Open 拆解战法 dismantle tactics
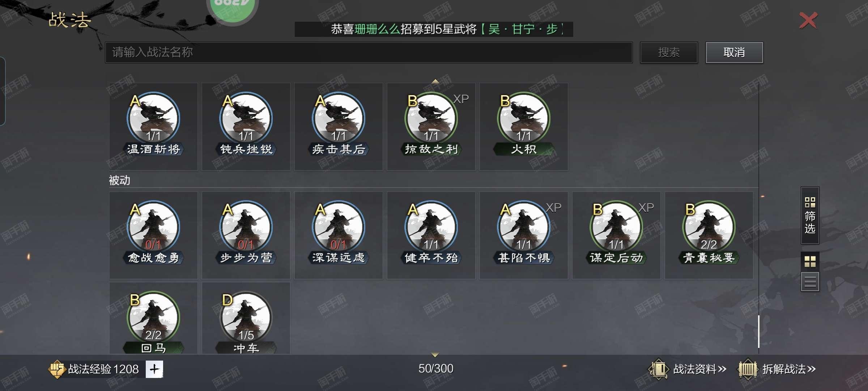Screen dimensions: 868x391 click(777, 369)
